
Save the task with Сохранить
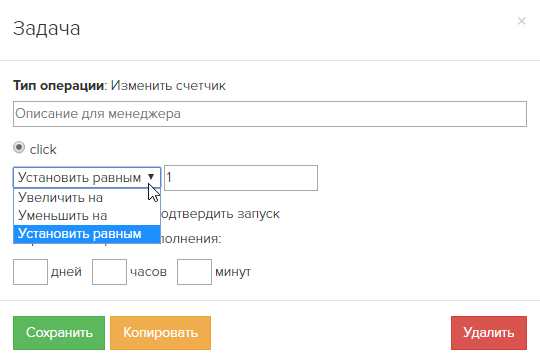coord(59,333)
